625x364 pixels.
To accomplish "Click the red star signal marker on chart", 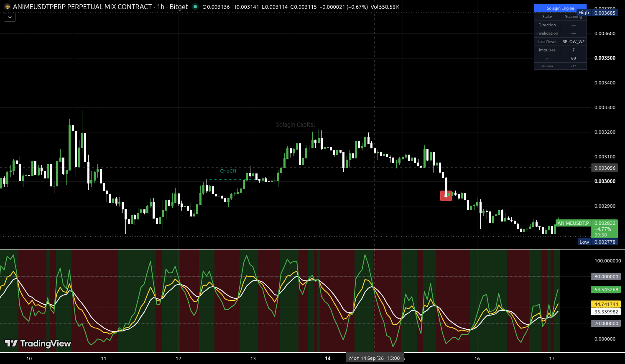I will (x=446, y=196).
